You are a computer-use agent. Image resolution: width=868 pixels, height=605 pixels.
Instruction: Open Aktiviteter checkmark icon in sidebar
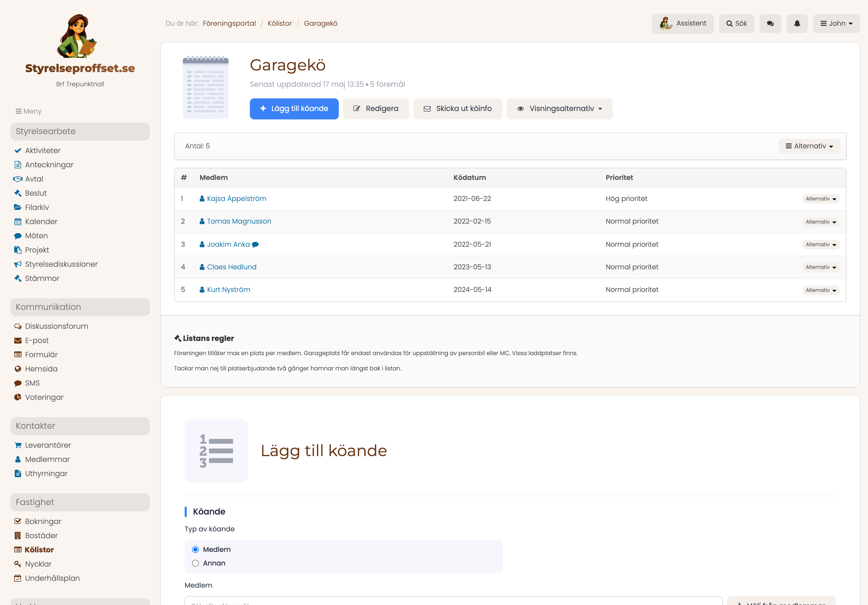(x=18, y=150)
